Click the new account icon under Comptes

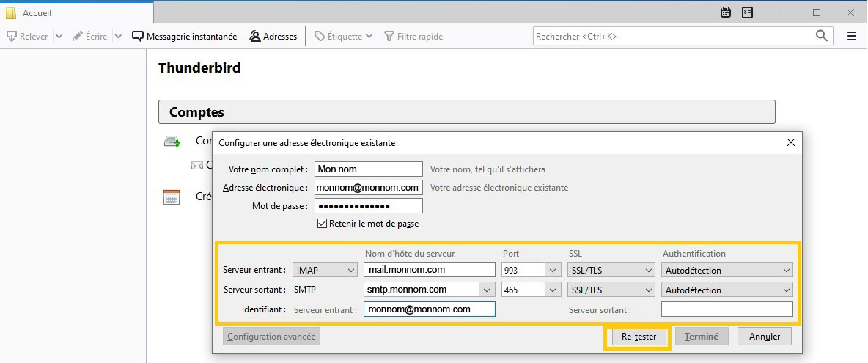(172, 141)
